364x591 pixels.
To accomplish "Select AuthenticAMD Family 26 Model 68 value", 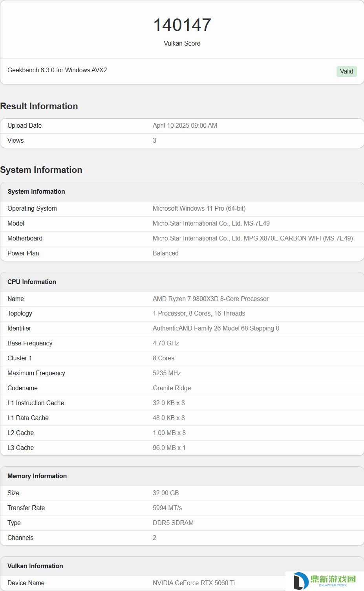I will (x=216, y=328).
